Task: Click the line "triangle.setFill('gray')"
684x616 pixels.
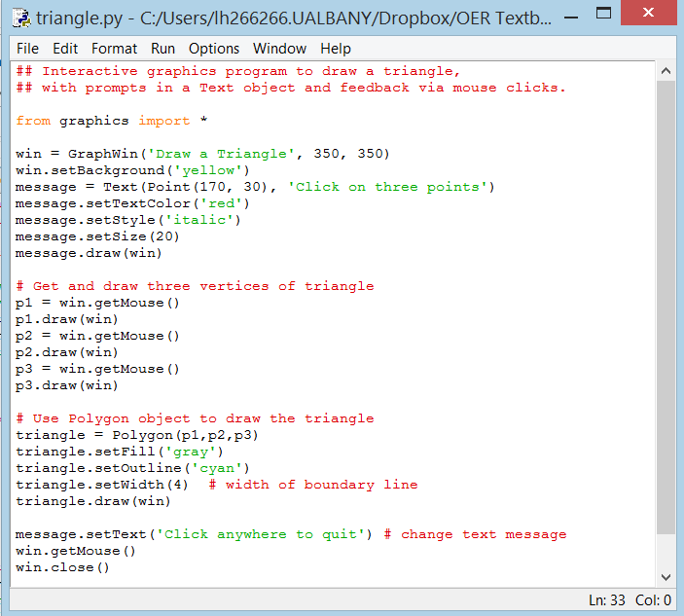Action: 119,452
